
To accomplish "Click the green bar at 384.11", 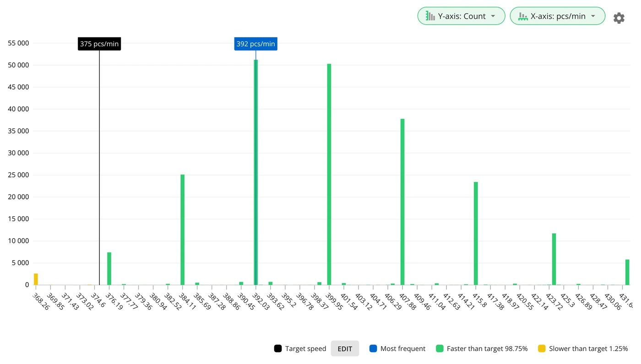I will [182, 230].
